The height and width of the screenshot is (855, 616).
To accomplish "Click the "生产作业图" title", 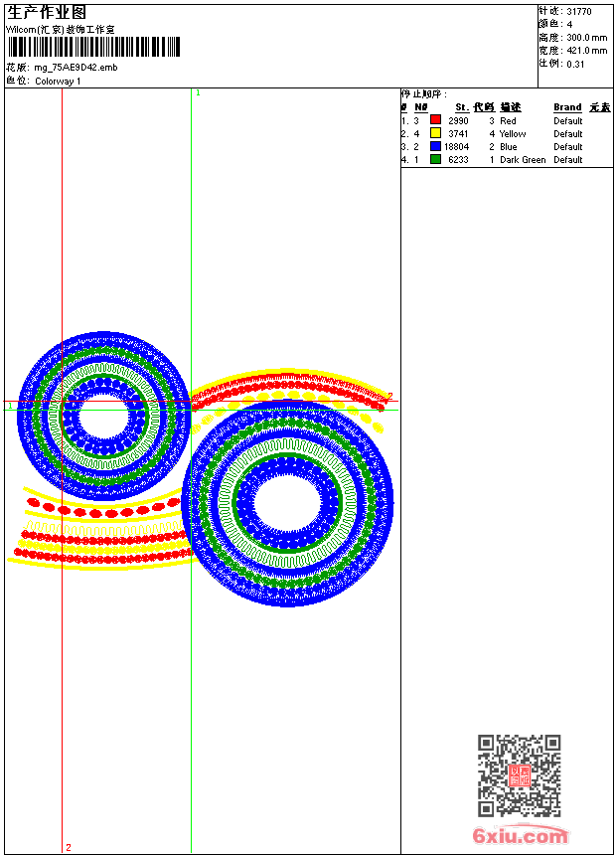I will pos(47,12).
